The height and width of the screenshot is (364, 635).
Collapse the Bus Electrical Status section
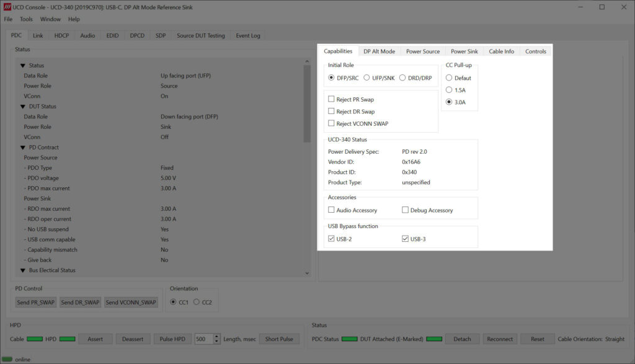pos(23,270)
